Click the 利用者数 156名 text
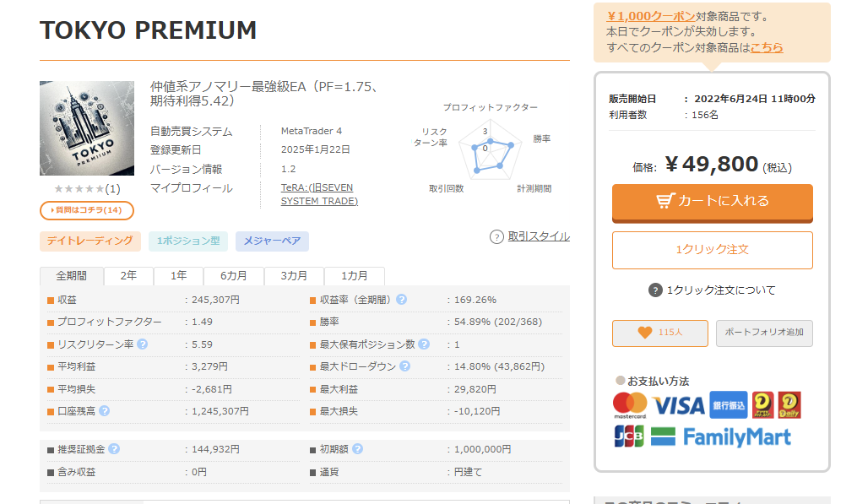 [664, 116]
